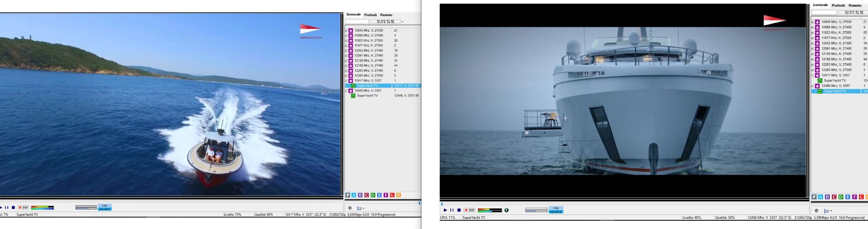Select SuperYacht TV under 12417 Mhz, left window

(x=367, y=85)
